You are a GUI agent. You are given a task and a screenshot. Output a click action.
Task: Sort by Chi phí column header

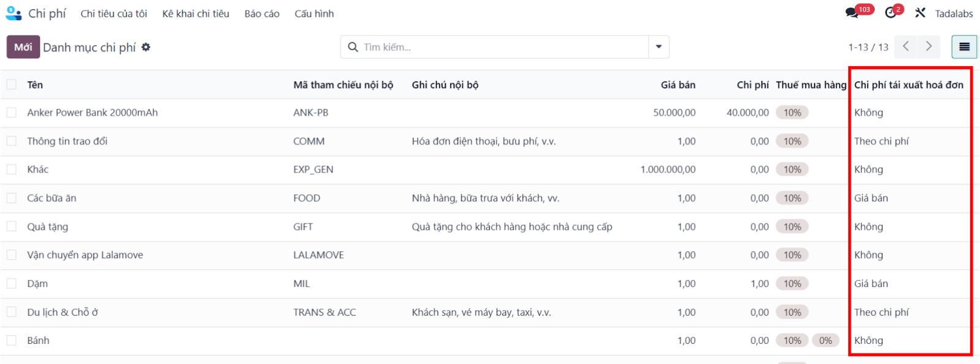[x=753, y=85]
